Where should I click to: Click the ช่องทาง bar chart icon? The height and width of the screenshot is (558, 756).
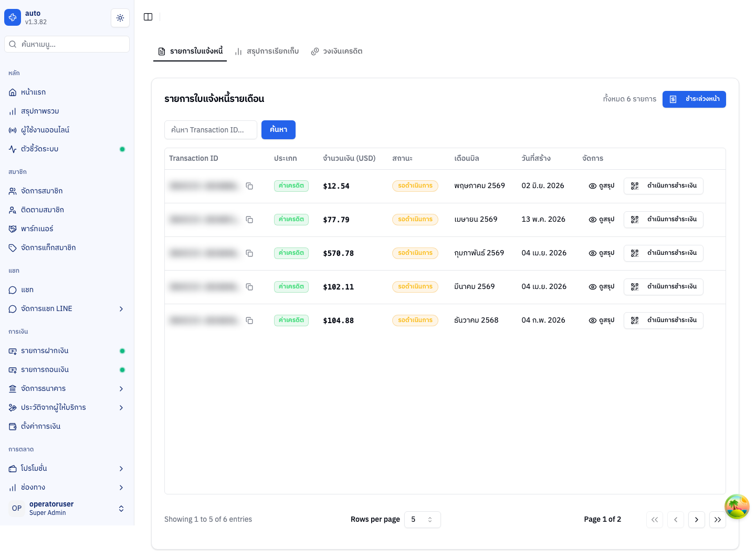point(13,488)
